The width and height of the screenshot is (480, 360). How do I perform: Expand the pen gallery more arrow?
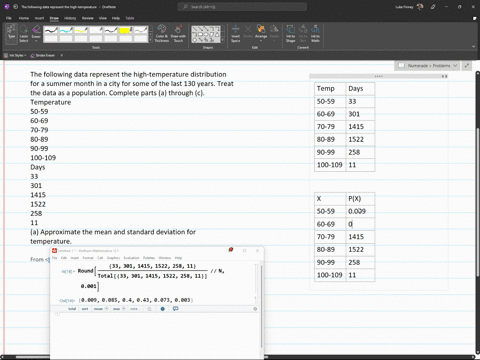coord(151,40)
